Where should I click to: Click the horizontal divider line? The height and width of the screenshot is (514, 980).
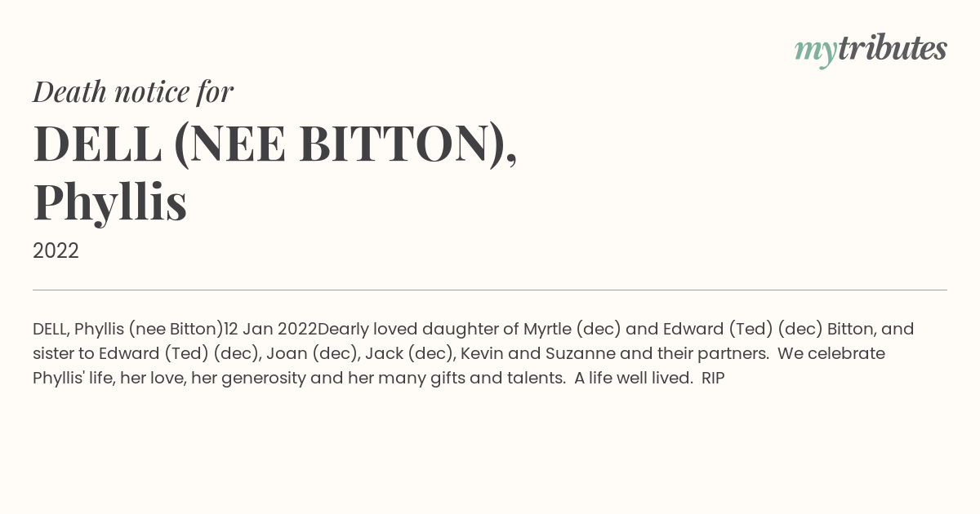490,290
